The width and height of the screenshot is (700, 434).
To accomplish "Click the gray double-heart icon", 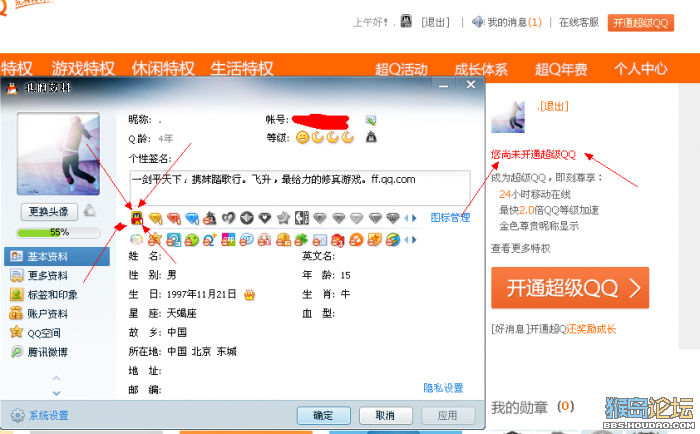I will tap(228, 218).
